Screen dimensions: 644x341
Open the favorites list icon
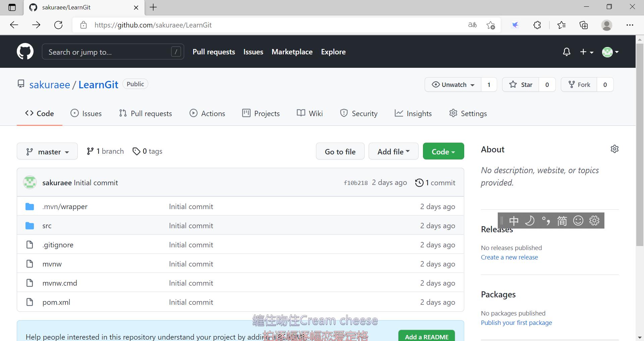pyautogui.click(x=561, y=25)
